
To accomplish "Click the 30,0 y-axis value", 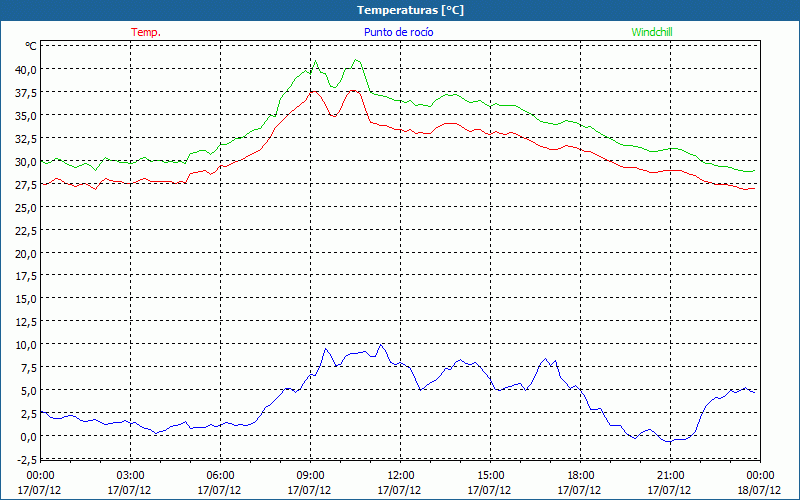I will 27,162.
